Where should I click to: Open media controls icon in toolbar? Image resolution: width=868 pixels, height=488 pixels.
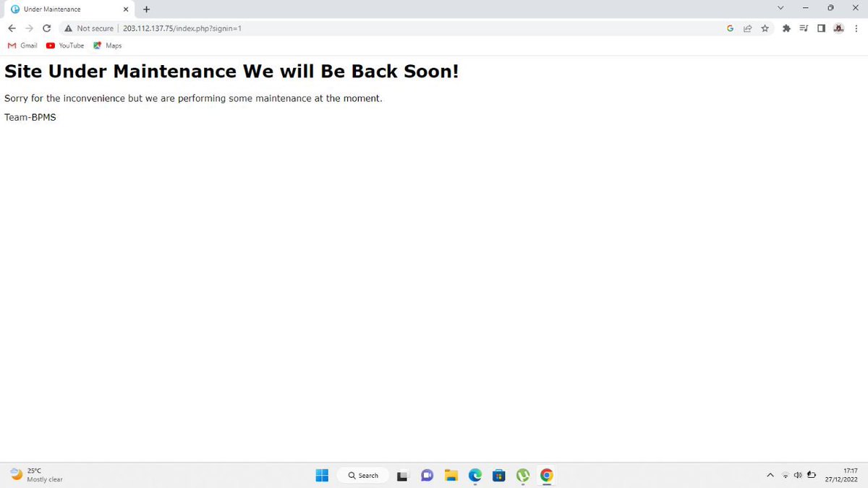(804, 28)
